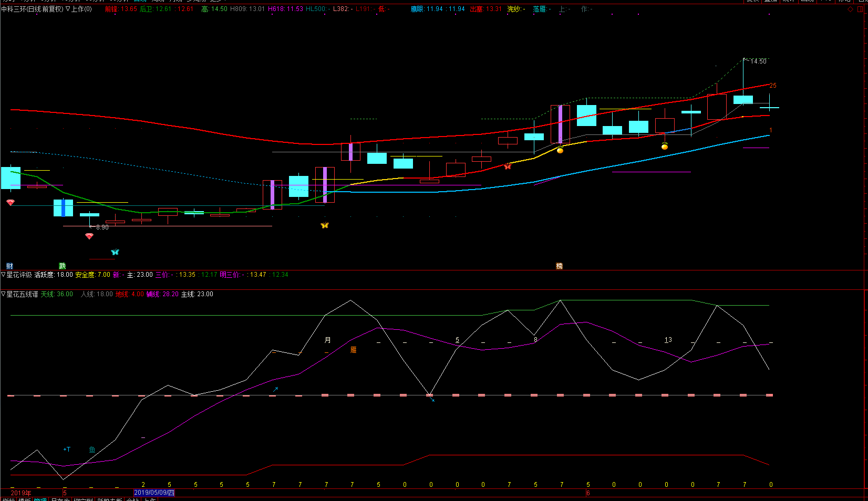868x501 pixels.
Task: Click the cyan butterfly marker on the chart
Action: [115, 252]
